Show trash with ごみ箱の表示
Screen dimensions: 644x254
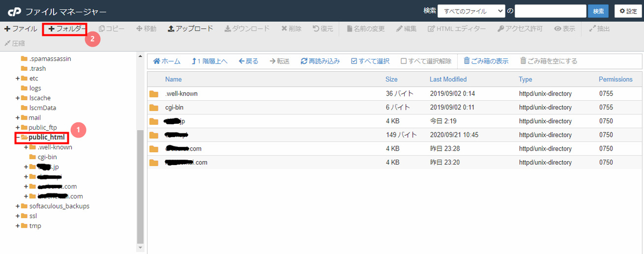[486, 61]
